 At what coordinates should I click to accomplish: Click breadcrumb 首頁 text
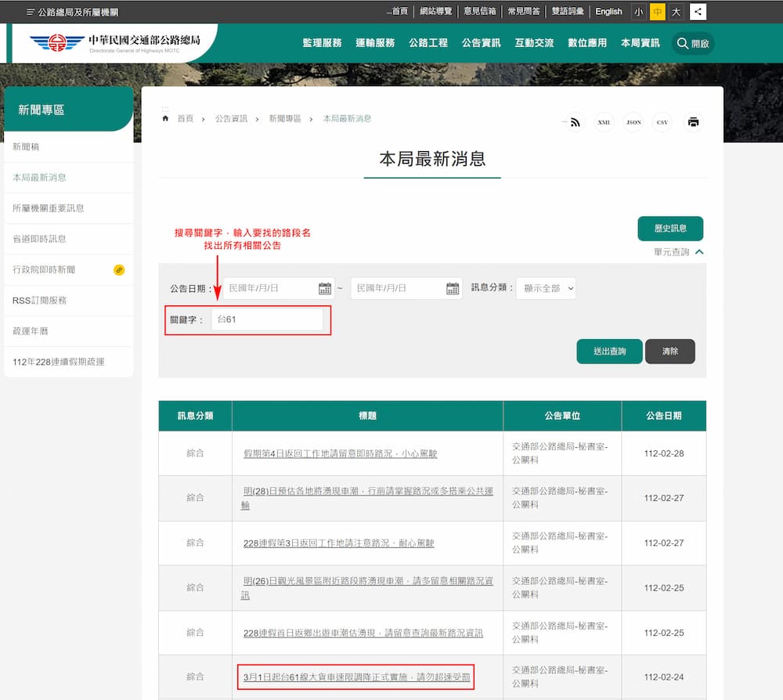pyautogui.click(x=186, y=119)
